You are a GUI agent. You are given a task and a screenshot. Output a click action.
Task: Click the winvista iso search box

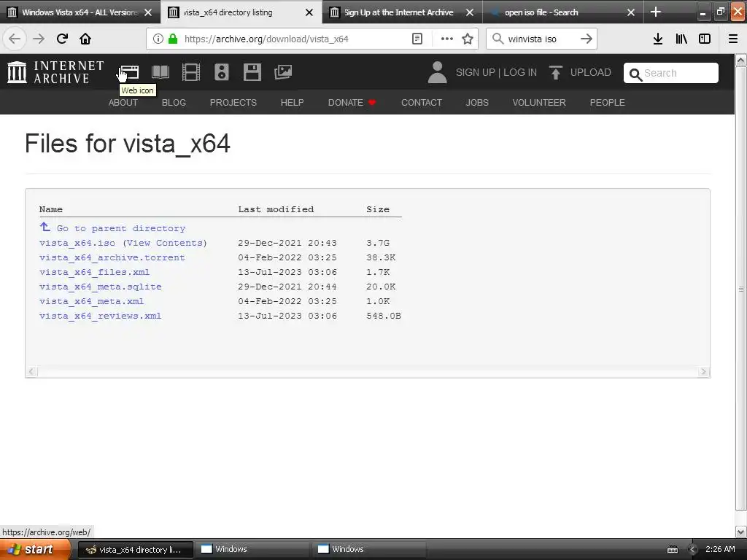pos(542,39)
